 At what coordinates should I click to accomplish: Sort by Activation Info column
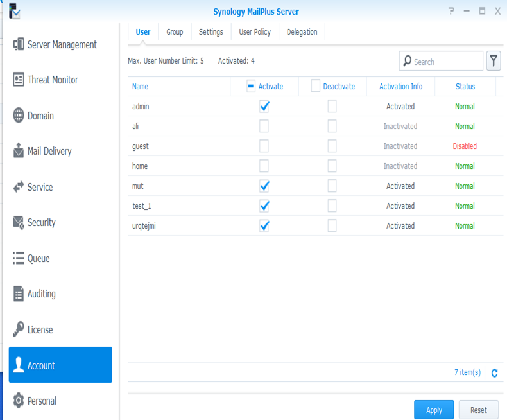(400, 87)
